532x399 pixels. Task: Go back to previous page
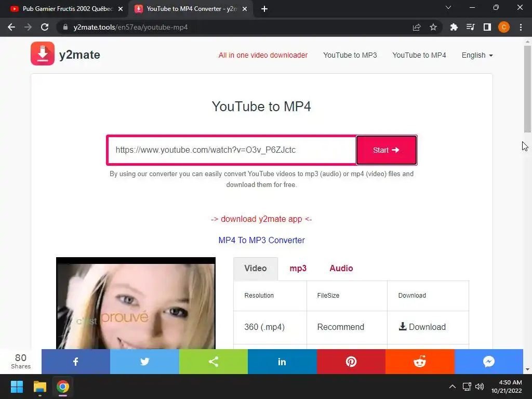pyautogui.click(x=11, y=27)
